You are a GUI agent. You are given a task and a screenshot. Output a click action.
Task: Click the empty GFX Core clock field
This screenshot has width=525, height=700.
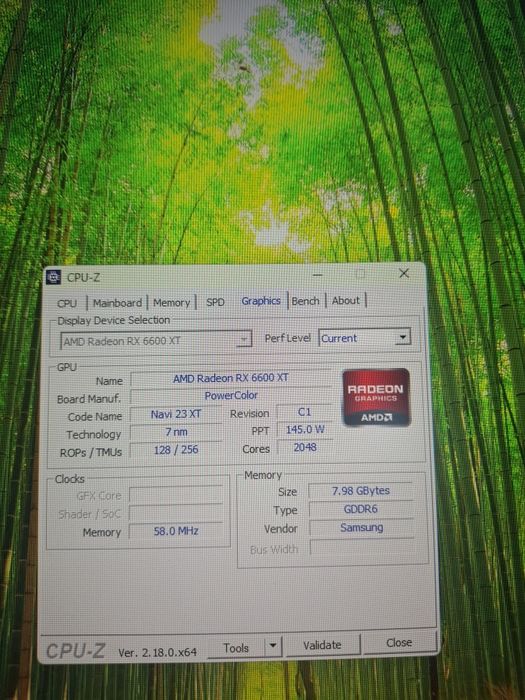(176, 495)
